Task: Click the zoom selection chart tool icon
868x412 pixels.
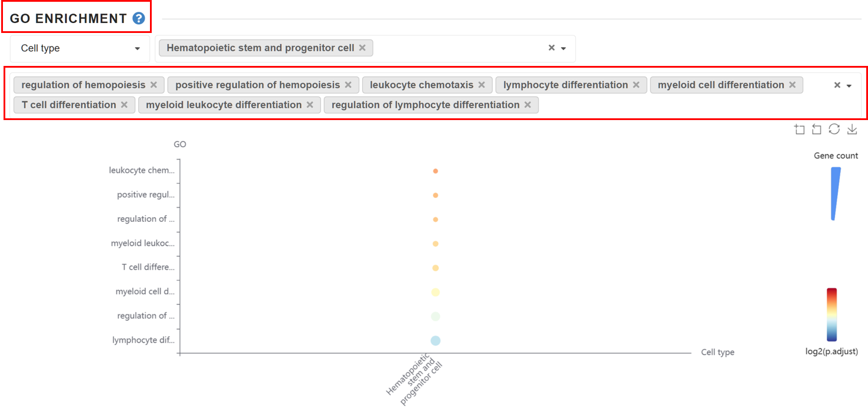Action: pos(799,129)
